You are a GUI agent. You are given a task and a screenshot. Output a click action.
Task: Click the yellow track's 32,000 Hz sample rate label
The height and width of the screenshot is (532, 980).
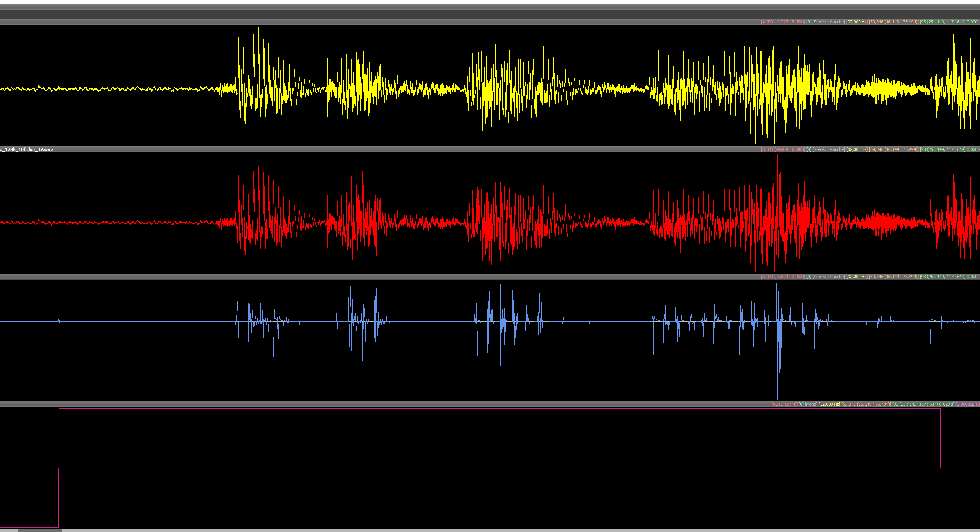coord(857,22)
